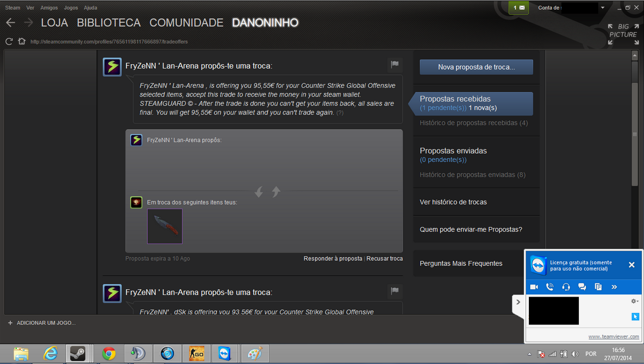The width and height of the screenshot is (644, 364).
Task: Switch to the BIBLIOTECA tab
Action: (109, 23)
